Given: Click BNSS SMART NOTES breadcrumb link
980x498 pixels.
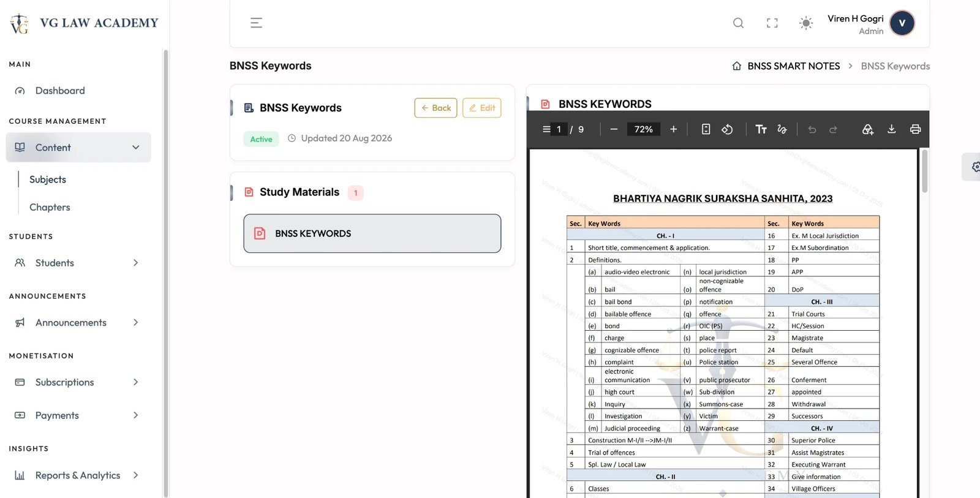Looking at the screenshot, I should 794,66.
